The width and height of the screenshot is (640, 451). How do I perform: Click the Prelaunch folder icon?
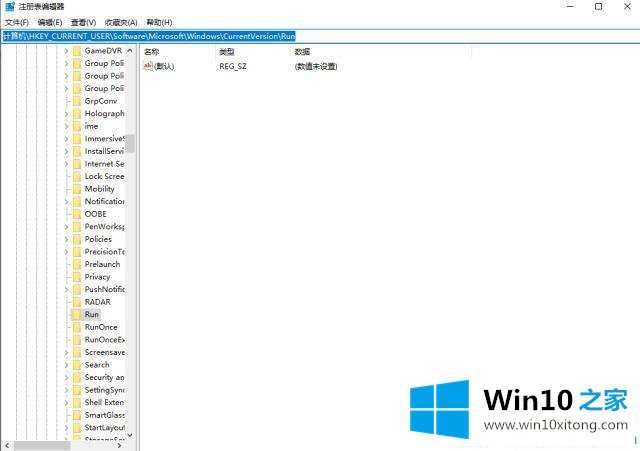point(77,264)
